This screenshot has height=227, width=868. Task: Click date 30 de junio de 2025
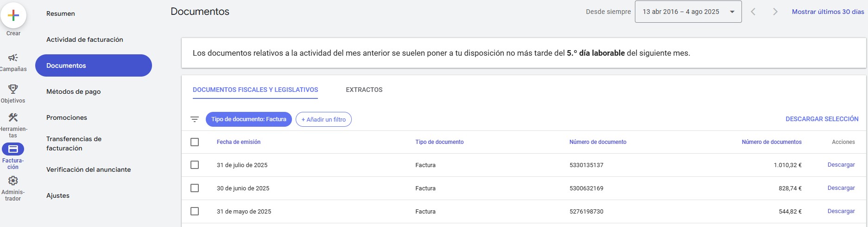[243, 188]
